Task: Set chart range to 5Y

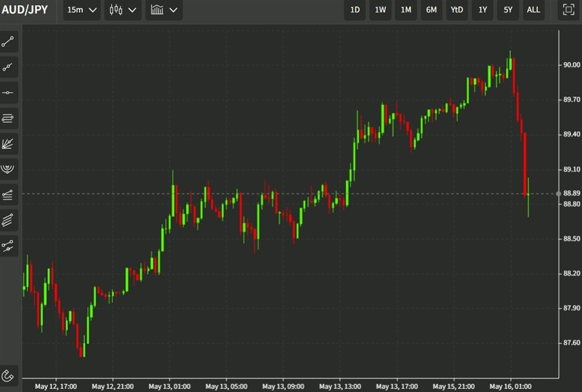Action: [508, 10]
